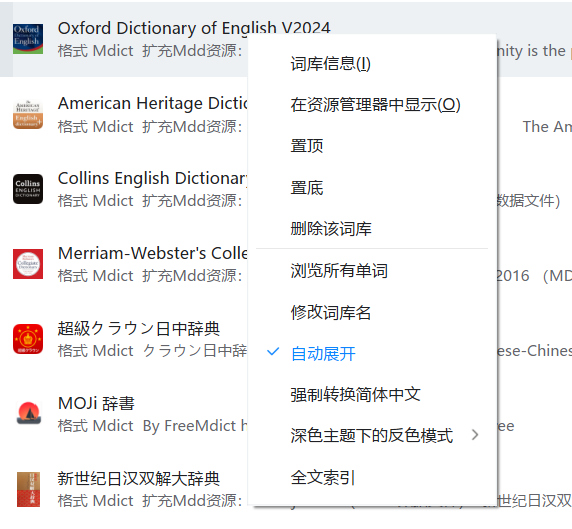
Task: Click the Oxford Dictionary of English icon
Action: [28, 39]
